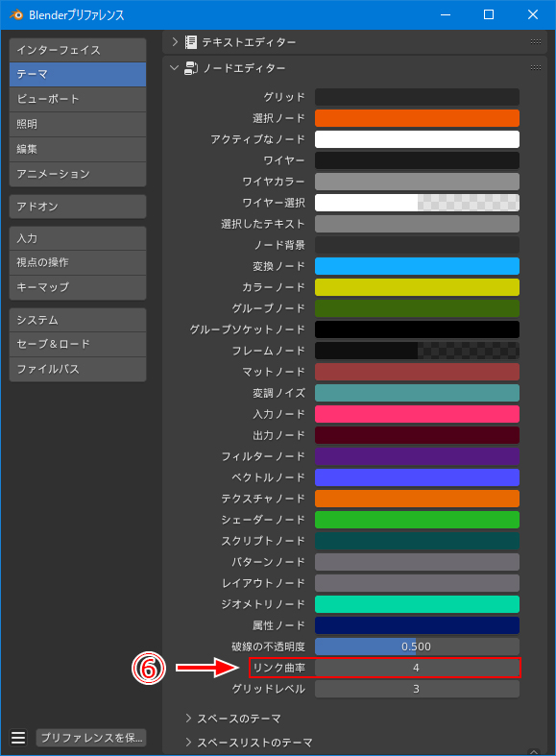This screenshot has height=756, width=556.
Task: Click the node editor panel icon
Action: tap(191, 68)
